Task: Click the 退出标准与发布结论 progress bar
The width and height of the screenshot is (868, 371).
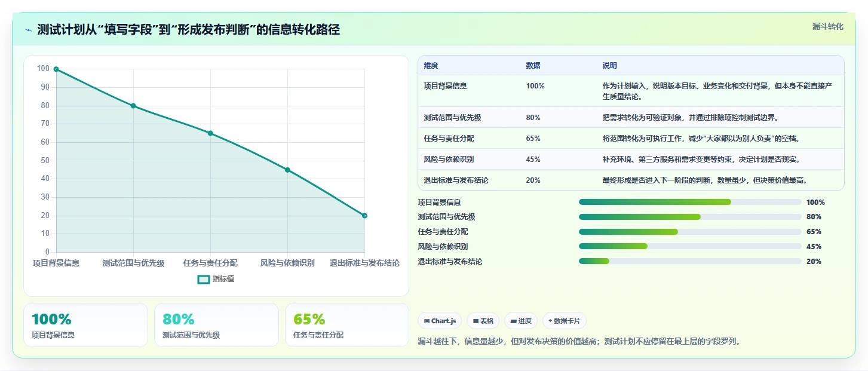Action: point(690,261)
